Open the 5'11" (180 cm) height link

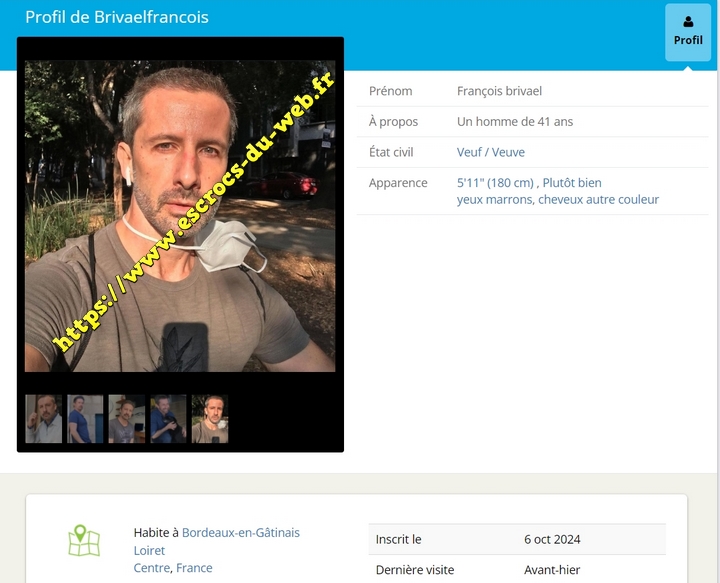(x=495, y=183)
